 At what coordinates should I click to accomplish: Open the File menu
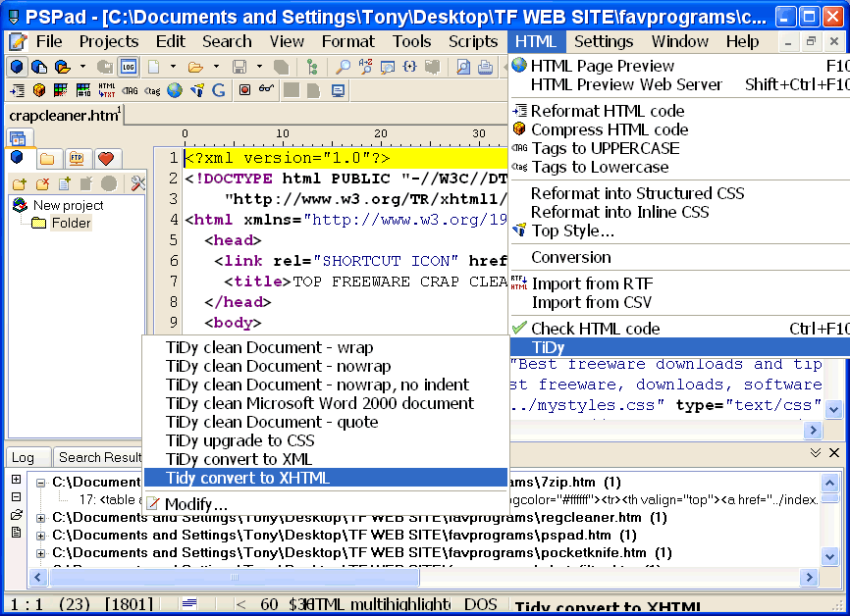pyautogui.click(x=49, y=42)
